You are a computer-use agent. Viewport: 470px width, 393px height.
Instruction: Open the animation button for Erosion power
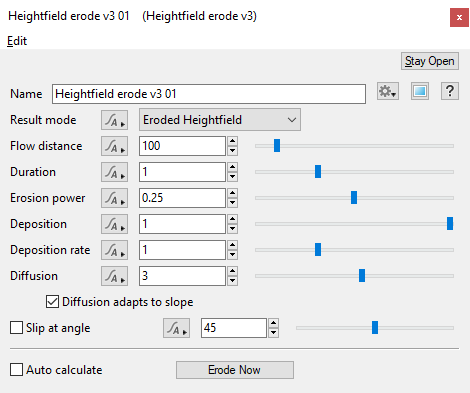pyautogui.click(x=114, y=198)
